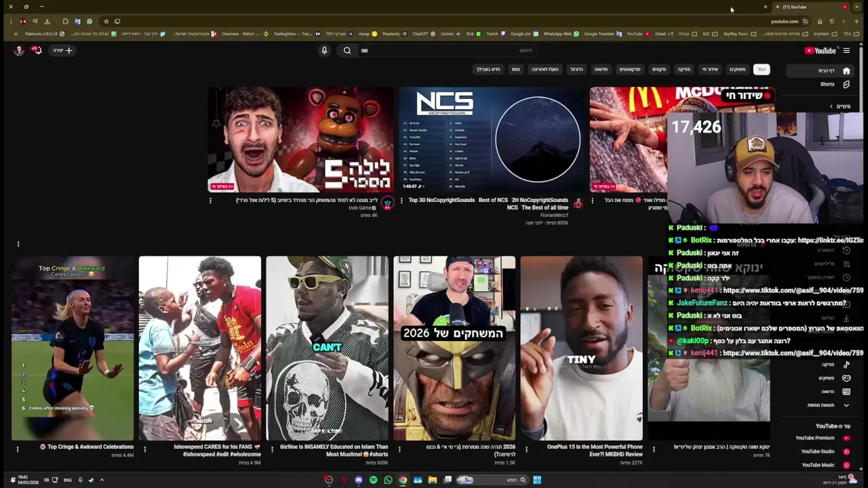Open Discord from the taskbar
This screenshot has width=868, height=488.
pyautogui.click(x=359, y=480)
